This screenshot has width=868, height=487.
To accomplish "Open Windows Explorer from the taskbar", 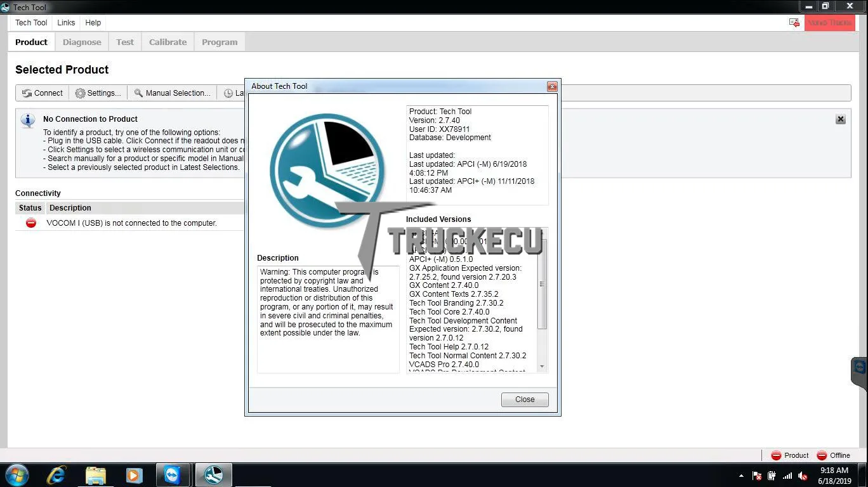I will pyautogui.click(x=95, y=474).
